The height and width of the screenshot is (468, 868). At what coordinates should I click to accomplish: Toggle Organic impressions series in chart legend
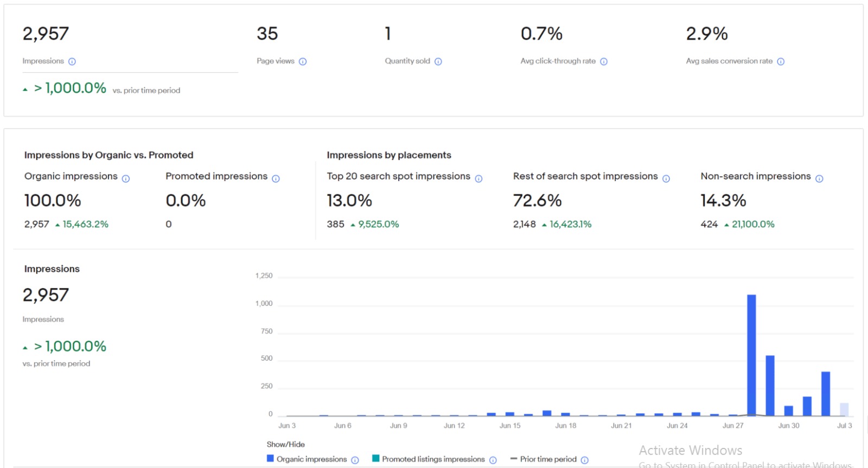coord(311,459)
